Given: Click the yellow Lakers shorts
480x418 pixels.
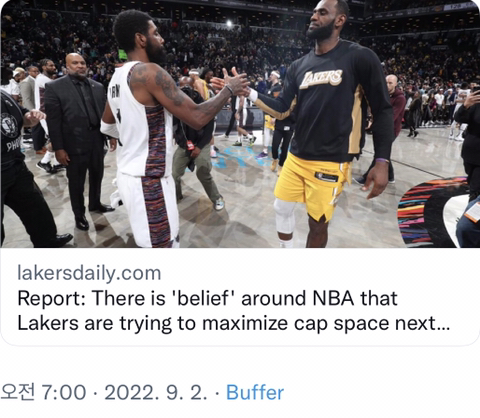Looking at the screenshot, I should coord(312,185).
